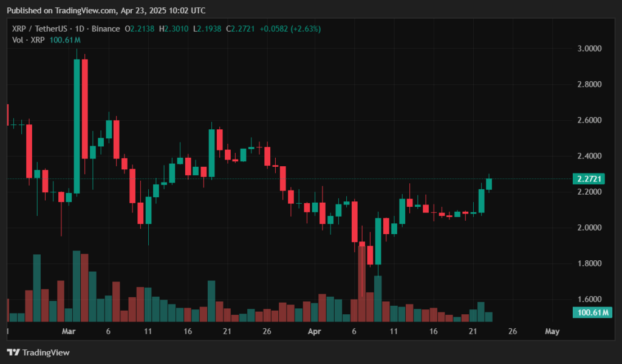The height and width of the screenshot is (364, 622).
Task: Click the current price tag 2.2721 on axis
Action: (589, 179)
